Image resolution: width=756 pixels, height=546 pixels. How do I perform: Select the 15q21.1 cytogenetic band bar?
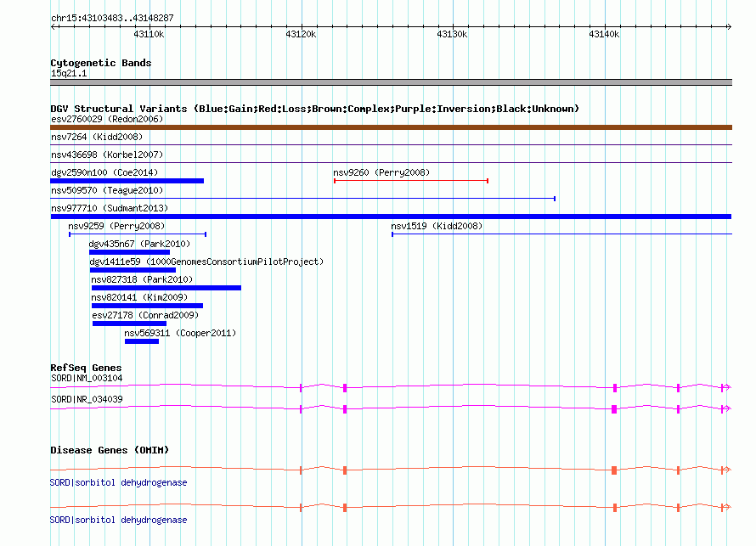391,82
